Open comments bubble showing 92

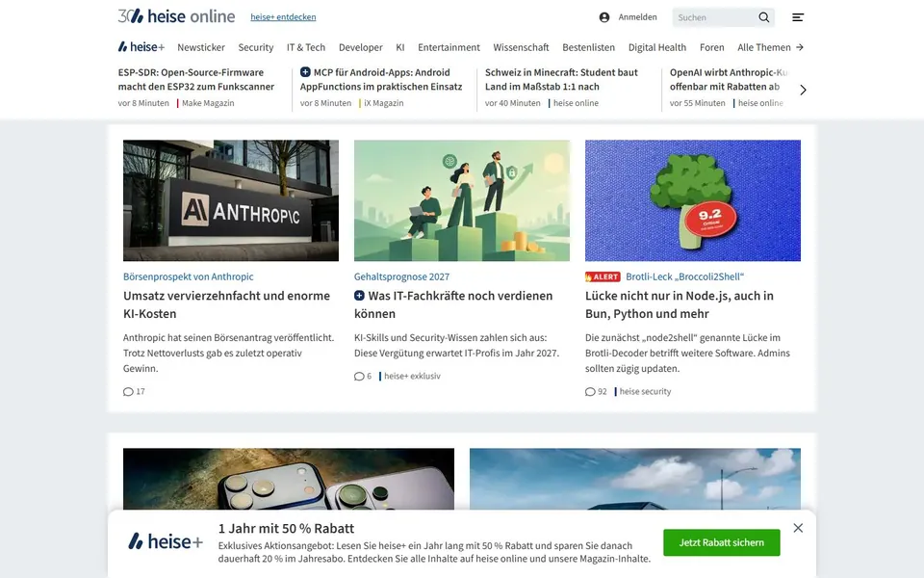(x=596, y=392)
